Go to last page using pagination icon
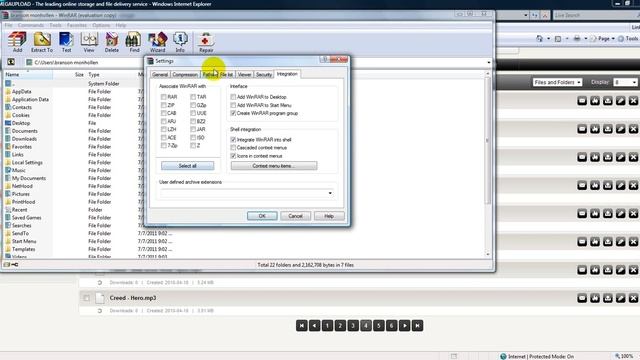This screenshot has width=640, height=360. pyautogui.click(x=417, y=325)
